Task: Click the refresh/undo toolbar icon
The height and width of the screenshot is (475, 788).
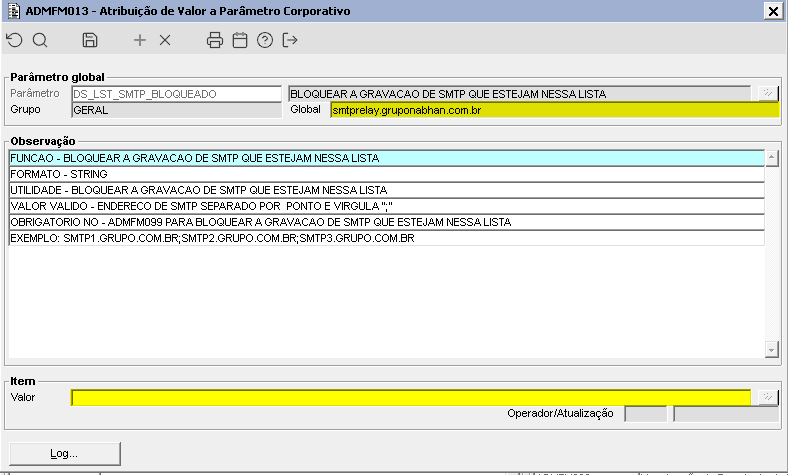Action: (15, 40)
